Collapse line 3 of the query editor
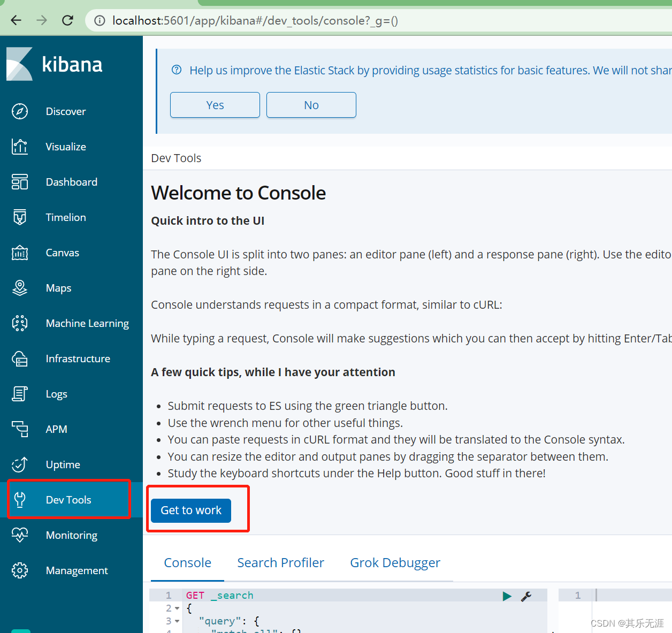The image size is (672, 633). [178, 621]
